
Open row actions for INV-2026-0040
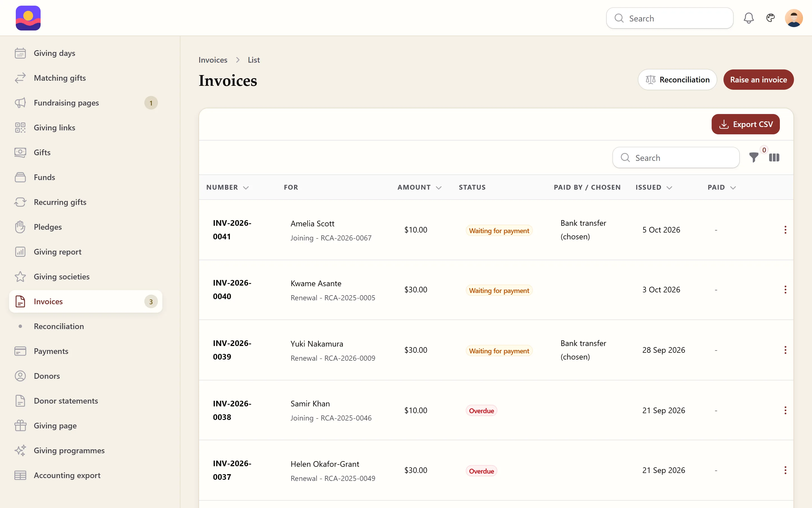[x=785, y=290]
